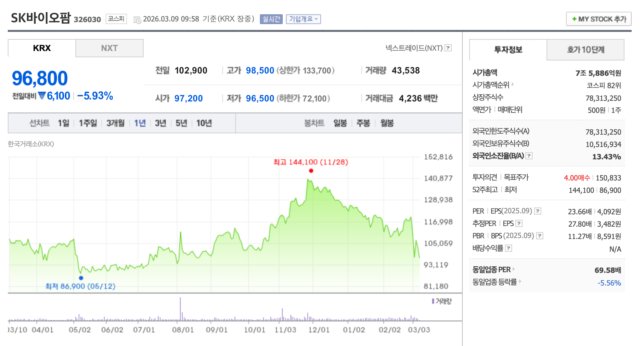Click the arrow next to 동일업종 PER
644x346 pixels.
(x=514, y=269)
